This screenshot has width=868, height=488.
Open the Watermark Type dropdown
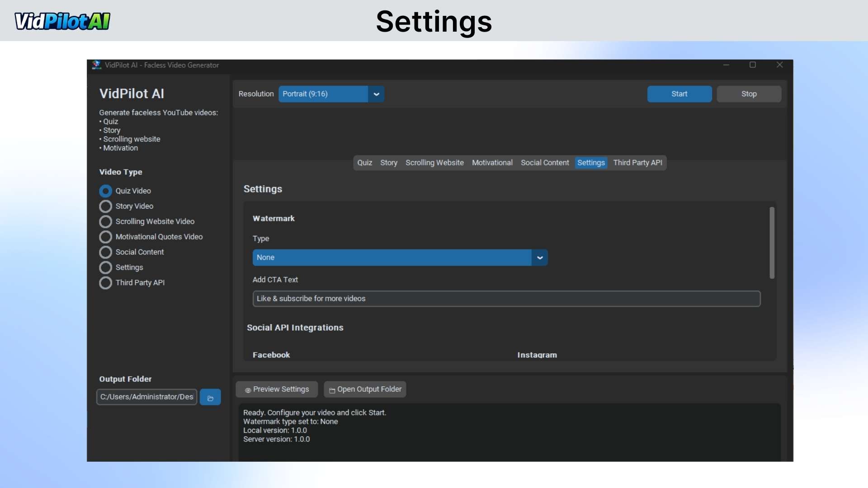(539, 258)
